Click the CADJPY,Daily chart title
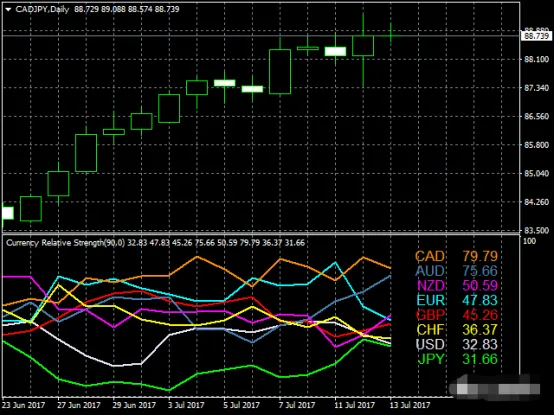Screen dimensions: 554x416 42,9
